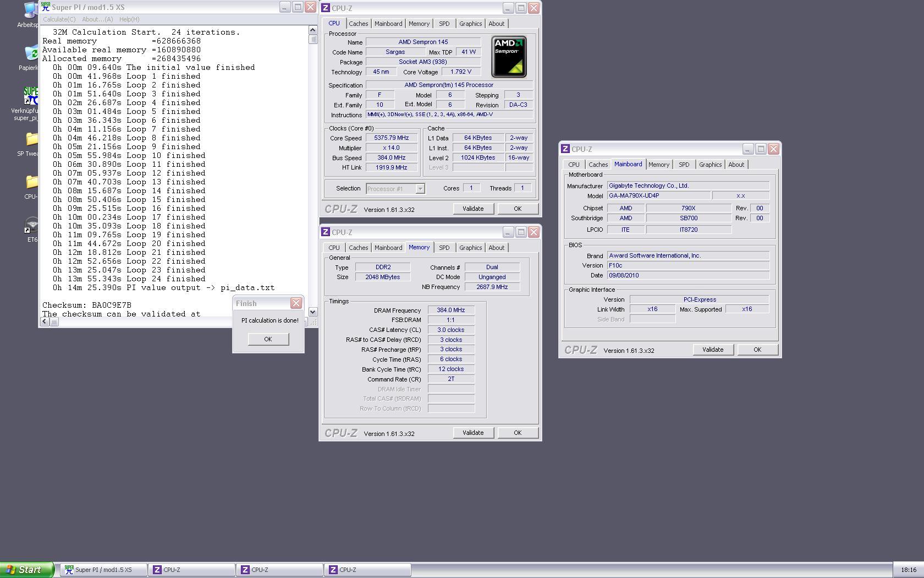Open Memory tab in the Mainboard CPU-Z window
This screenshot has height=578, width=924.
pos(658,165)
